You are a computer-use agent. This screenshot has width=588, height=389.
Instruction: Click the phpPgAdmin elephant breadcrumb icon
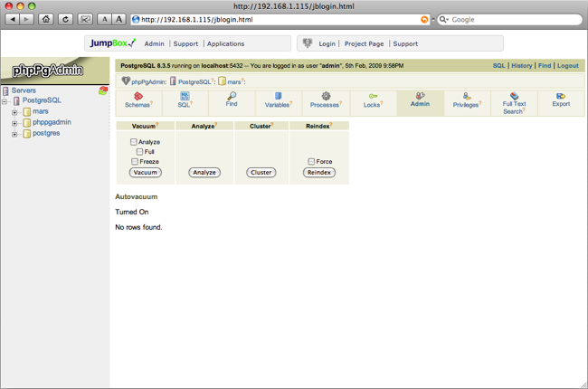tap(126, 81)
